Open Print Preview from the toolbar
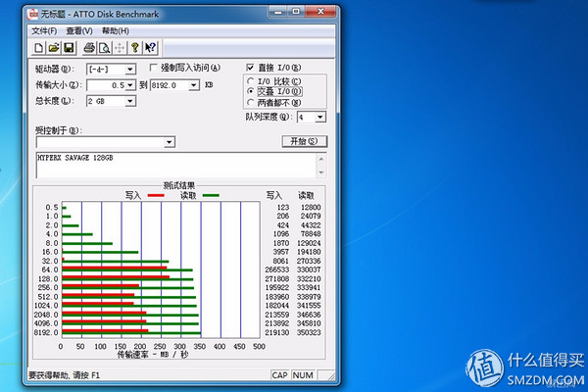The width and height of the screenshot is (588, 392). [104, 47]
